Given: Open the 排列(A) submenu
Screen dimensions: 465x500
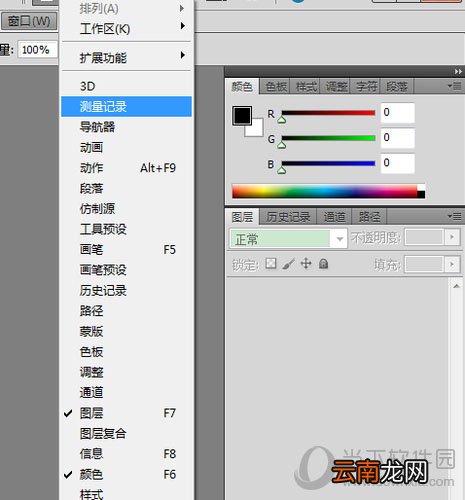Looking at the screenshot, I should pos(126,8).
